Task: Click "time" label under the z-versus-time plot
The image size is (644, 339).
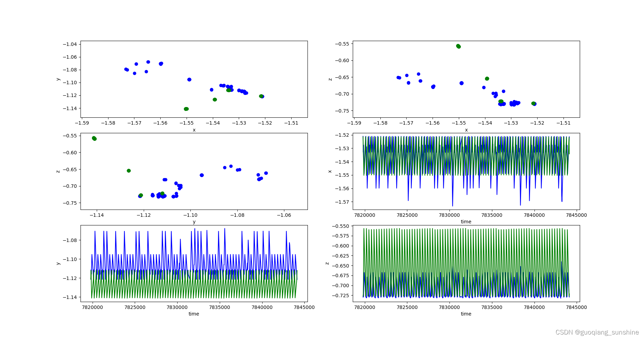Action: coord(466,314)
